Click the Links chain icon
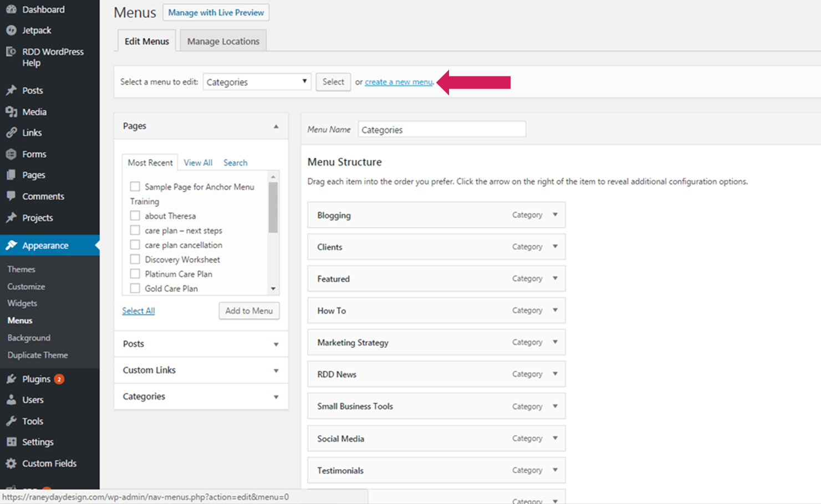This screenshot has height=504, width=821. 11,133
